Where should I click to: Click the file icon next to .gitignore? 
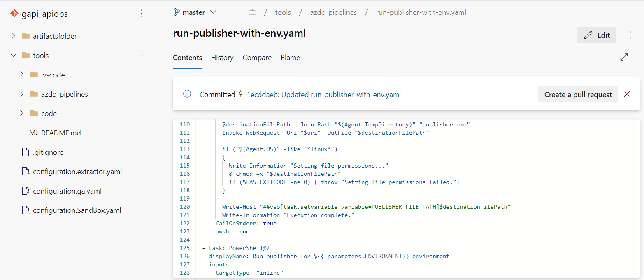pos(24,152)
